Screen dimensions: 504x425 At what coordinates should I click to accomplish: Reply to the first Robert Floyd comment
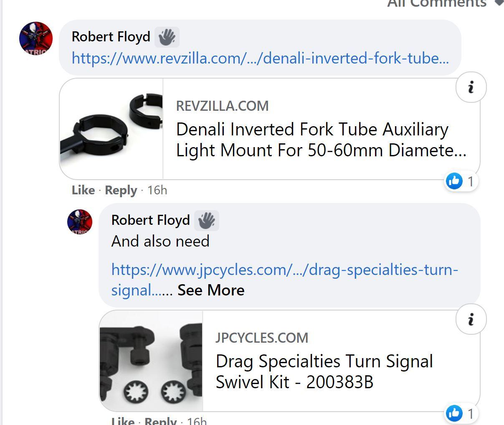pos(121,190)
